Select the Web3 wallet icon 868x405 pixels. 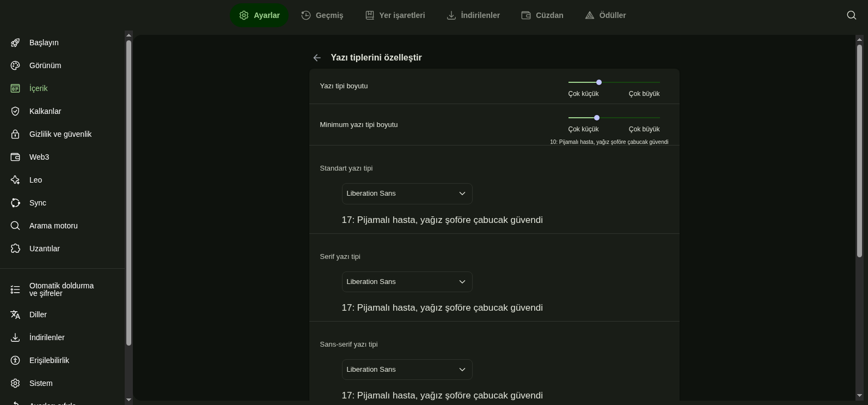tap(15, 157)
